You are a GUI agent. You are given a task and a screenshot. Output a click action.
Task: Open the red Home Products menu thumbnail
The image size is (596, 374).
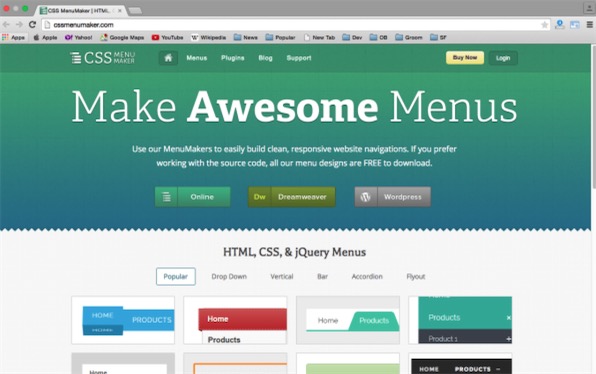pos(235,320)
